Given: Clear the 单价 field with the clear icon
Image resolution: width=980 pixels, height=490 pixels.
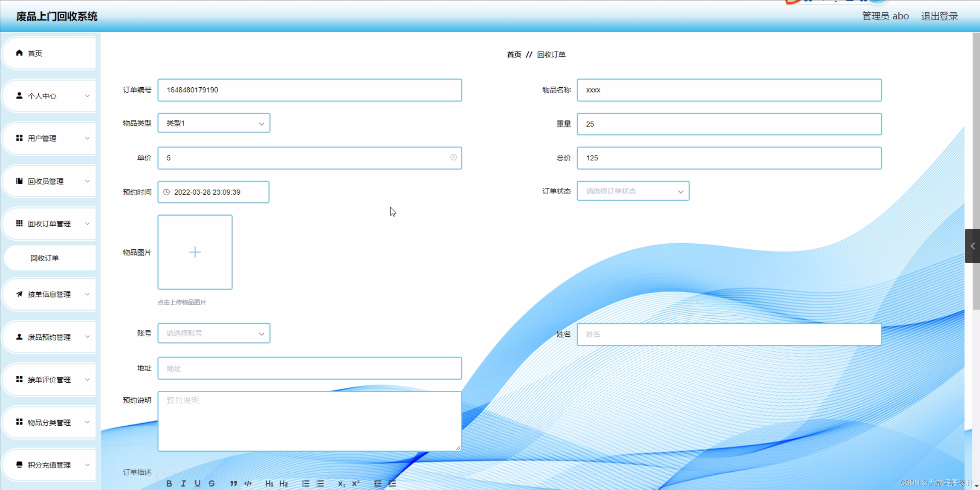Looking at the screenshot, I should coord(453,157).
